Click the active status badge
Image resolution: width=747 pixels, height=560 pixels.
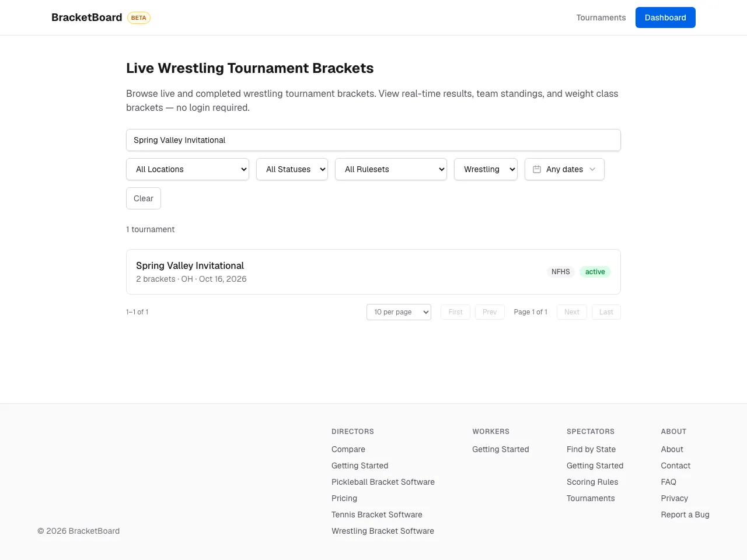pyautogui.click(x=595, y=272)
